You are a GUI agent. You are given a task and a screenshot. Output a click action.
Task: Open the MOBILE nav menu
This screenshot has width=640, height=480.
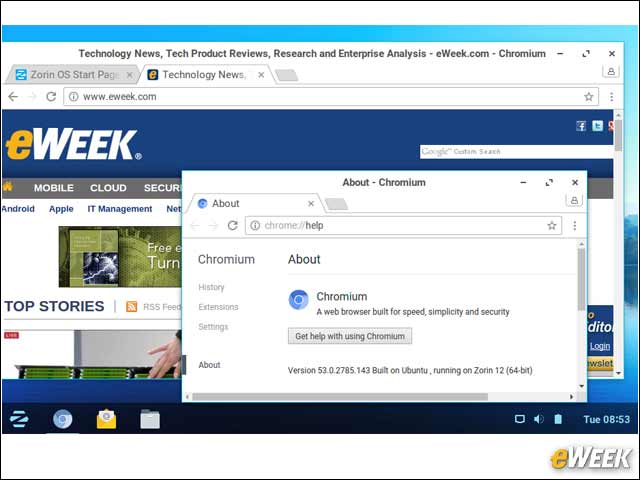pos(53,188)
